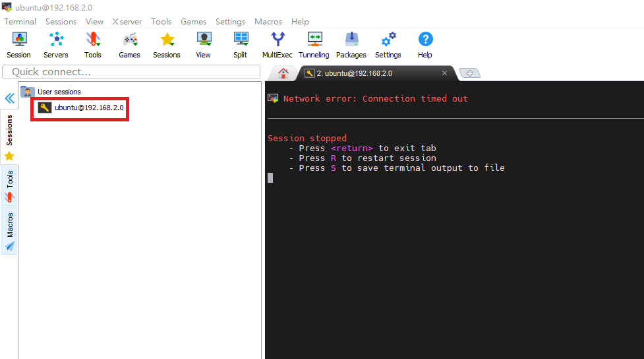Close the ubuntu@192.168.2.0 terminal tab

coord(445,73)
